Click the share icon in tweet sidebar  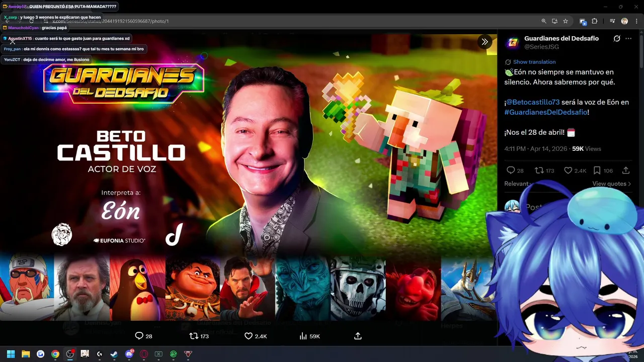(x=626, y=170)
